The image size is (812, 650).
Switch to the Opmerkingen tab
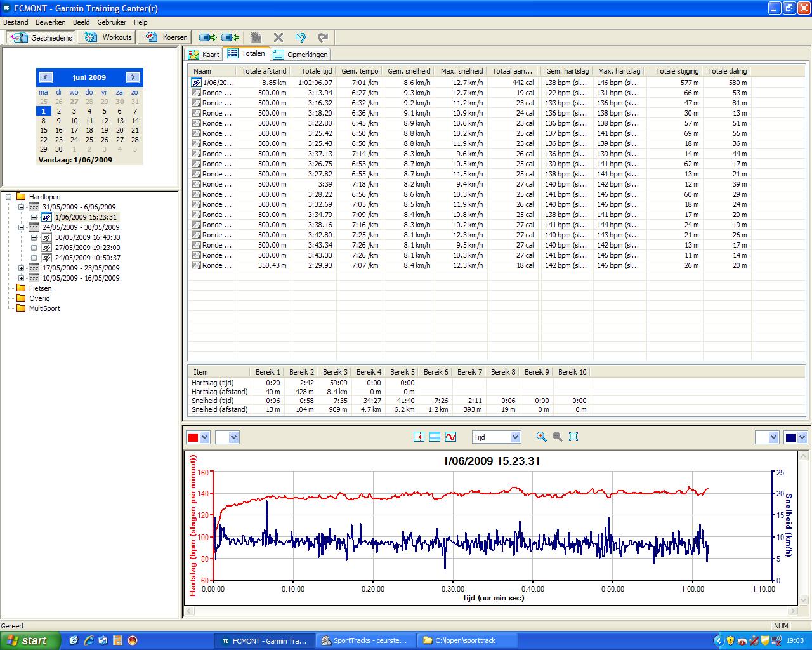[x=301, y=55]
